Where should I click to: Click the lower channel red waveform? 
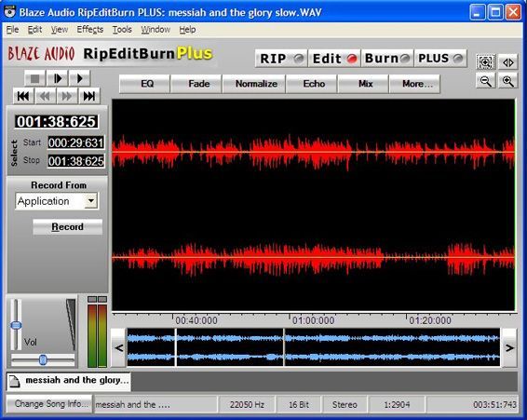coord(313,258)
